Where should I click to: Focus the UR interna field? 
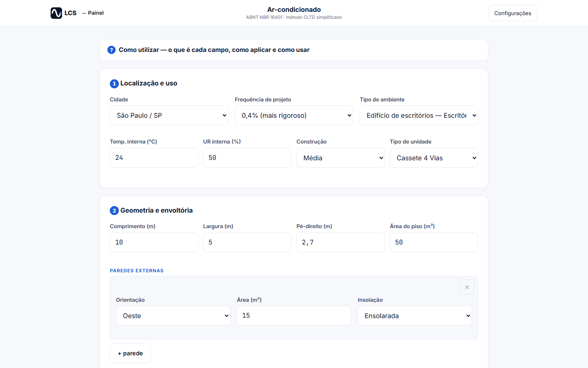click(247, 158)
